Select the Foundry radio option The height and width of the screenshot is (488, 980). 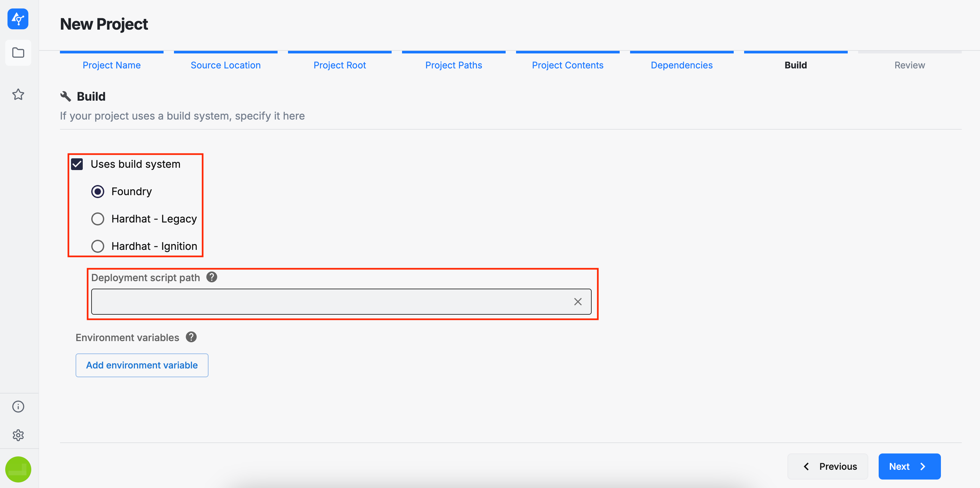tap(97, 191)
